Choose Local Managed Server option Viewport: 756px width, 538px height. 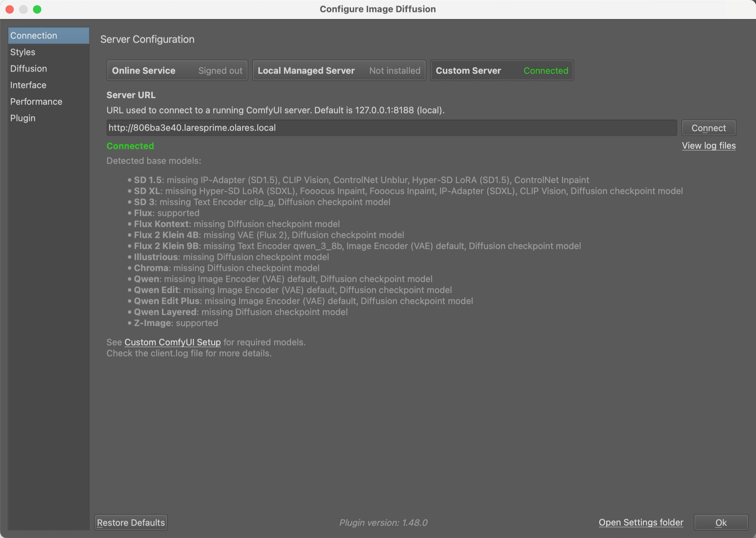(x=339, y=71)
